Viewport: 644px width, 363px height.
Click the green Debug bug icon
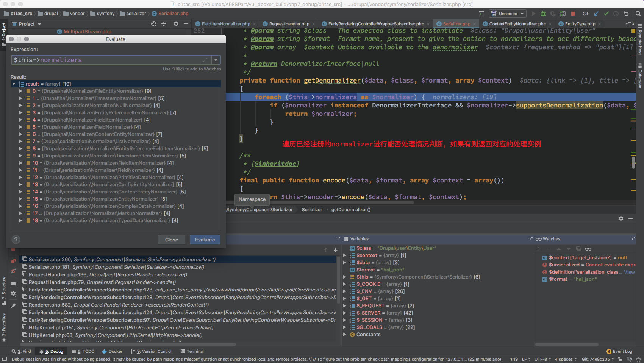pos(543,14)
